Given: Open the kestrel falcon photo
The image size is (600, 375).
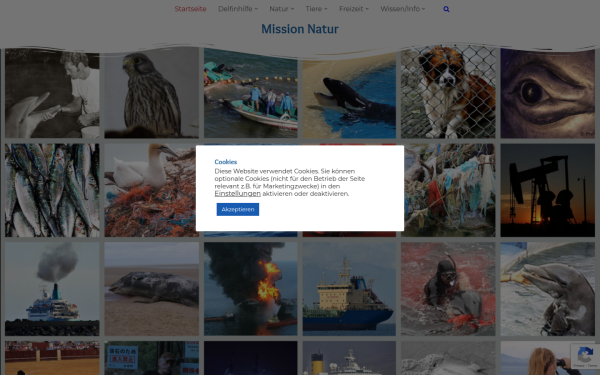Looking at the screenshot, I should (152, 93).
